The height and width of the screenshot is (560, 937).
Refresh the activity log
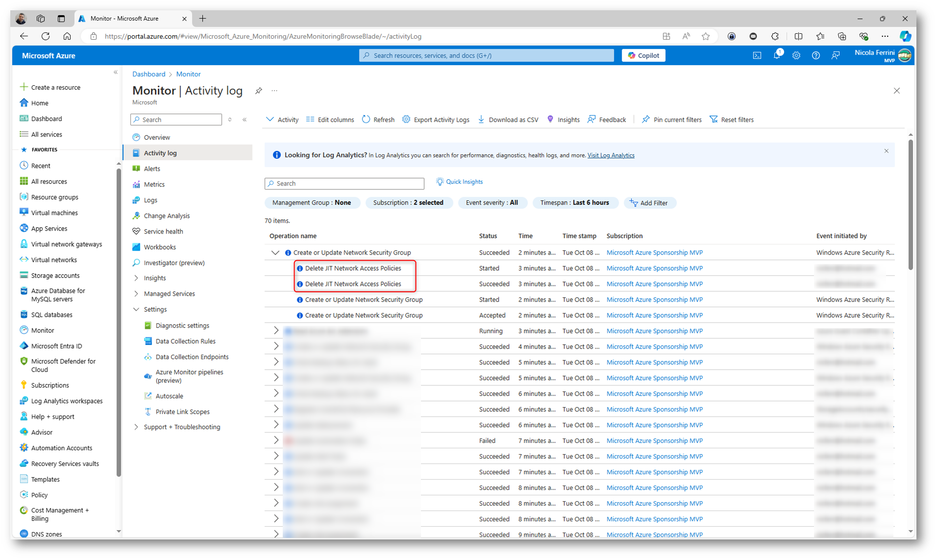tap(378, 119)
